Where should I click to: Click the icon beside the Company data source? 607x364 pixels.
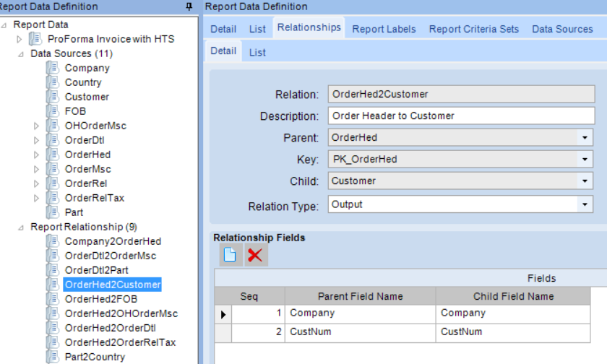(53, 68)
